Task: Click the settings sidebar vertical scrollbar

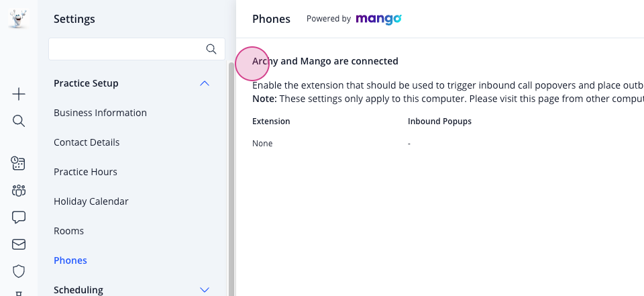Action: [231, 179]
